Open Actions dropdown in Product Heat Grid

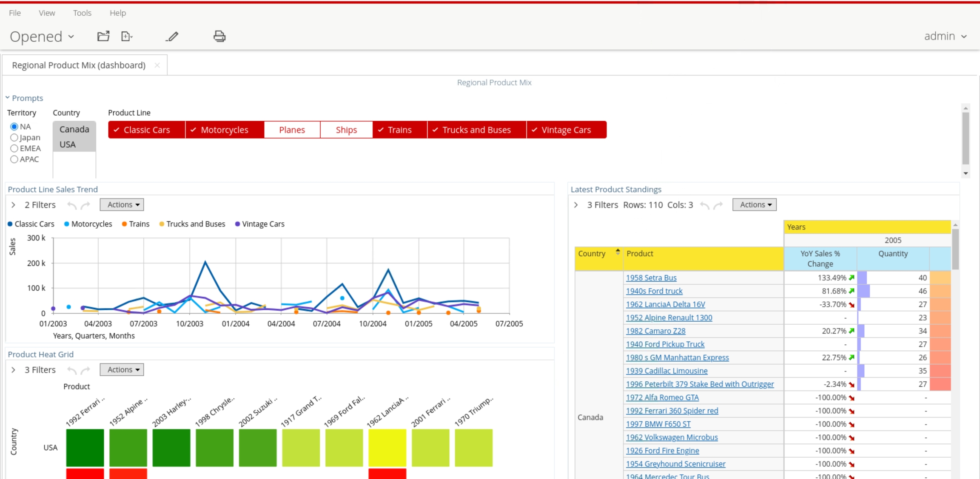122,370
